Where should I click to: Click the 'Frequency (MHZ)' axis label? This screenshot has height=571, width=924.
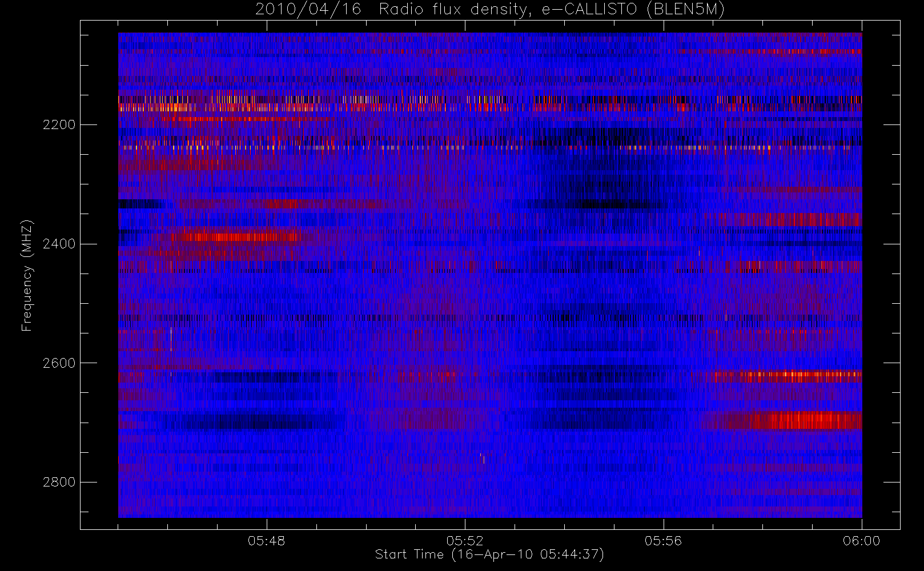pyautogui.click(x=27, y=275)
